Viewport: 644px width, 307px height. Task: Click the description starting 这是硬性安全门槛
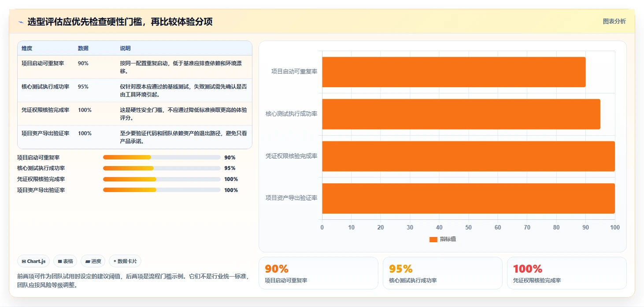184,114
